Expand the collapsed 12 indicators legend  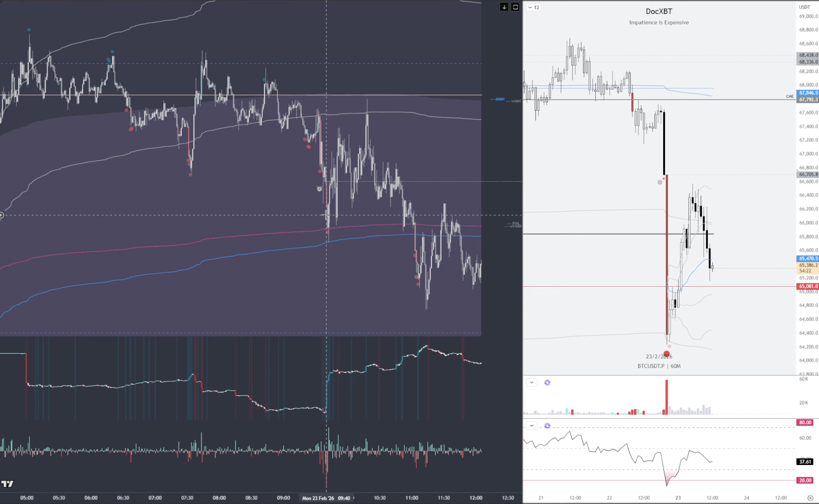pyautogui.click(x=534, y=7)
